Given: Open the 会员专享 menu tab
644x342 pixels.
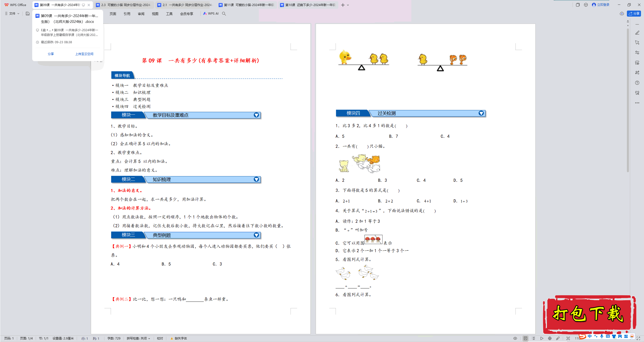Looking at the screenshot, I should pos(187,14).
